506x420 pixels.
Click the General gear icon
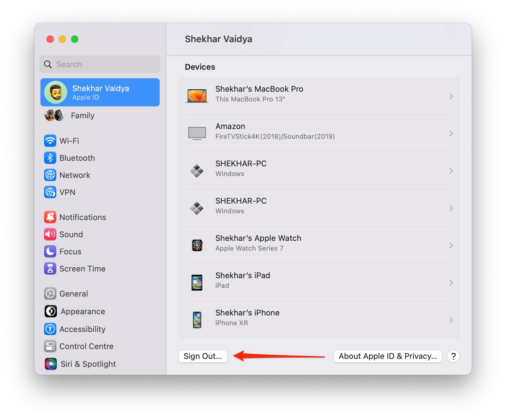point(50,294)
